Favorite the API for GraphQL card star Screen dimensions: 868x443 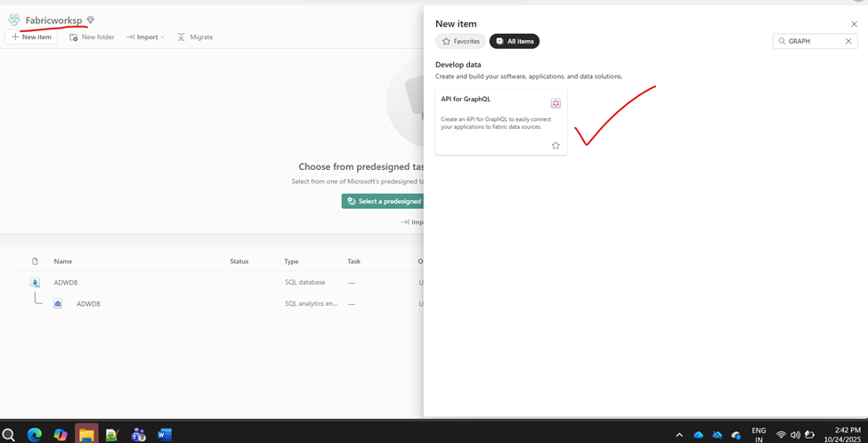(x=556, y=145)
